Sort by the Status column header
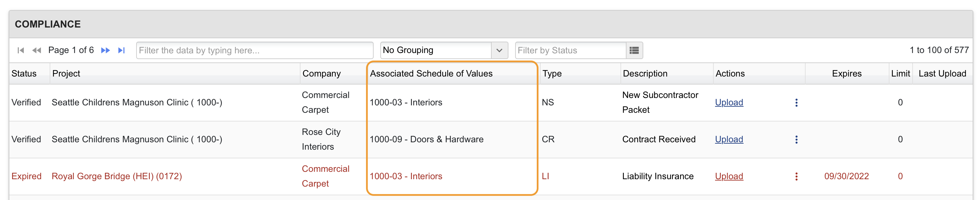The width and height of the screenshot is (980, 200). click(24, 73)
